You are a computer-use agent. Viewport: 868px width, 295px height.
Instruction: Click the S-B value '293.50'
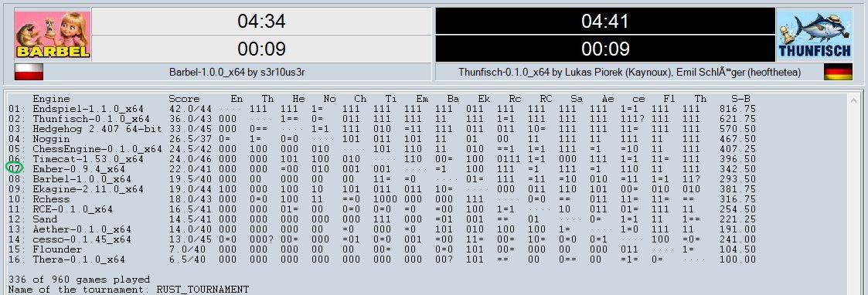(737, 178)
